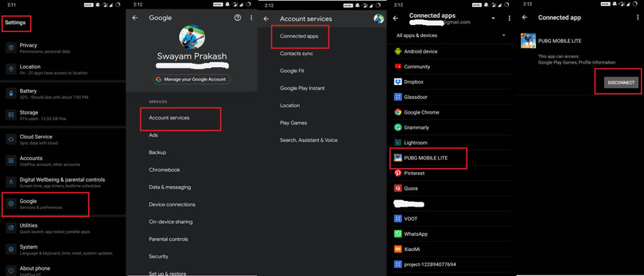Viewport: 644px width, 276px height.
Task: Open the Connected apps overflow menu
Action: (509, 19)
